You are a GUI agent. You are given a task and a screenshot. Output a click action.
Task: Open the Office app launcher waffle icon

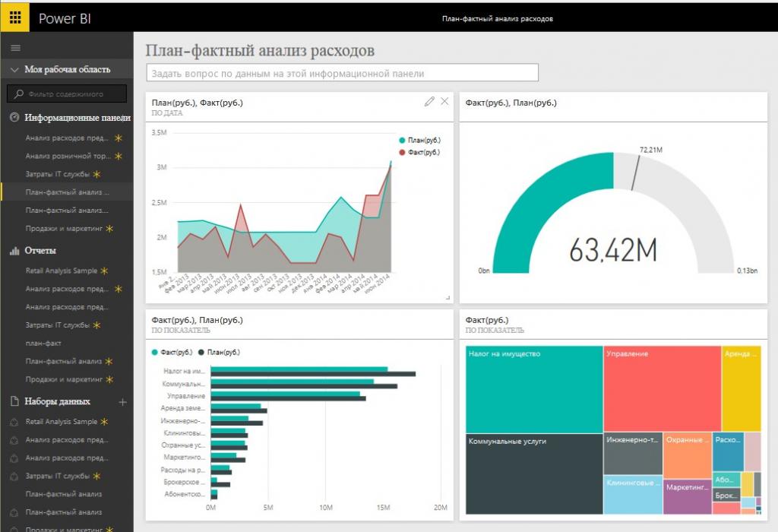click(x=14, y=17)
